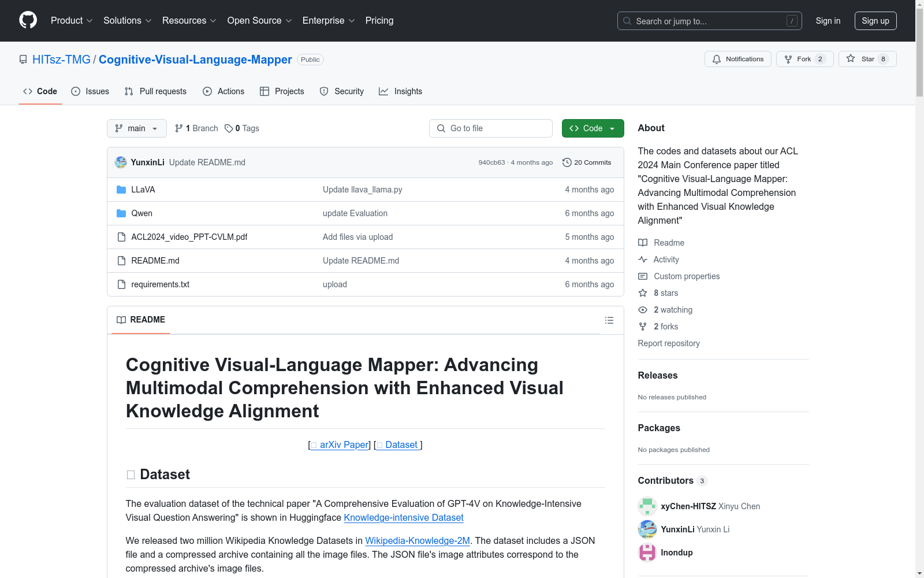View the 1 Branch list
This screenshot has width=924, height=578.
tap(196, 128)
